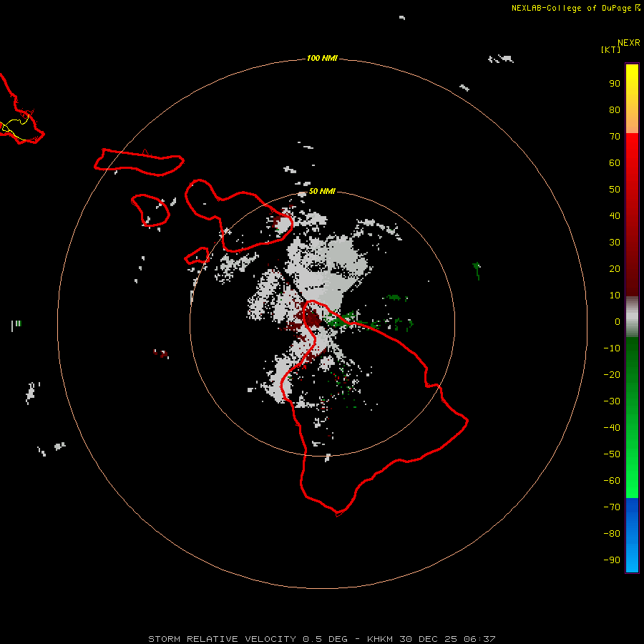Select the -10 value on velocity scale
This screenshot has width=644, height=644.
tap(612, 348)
